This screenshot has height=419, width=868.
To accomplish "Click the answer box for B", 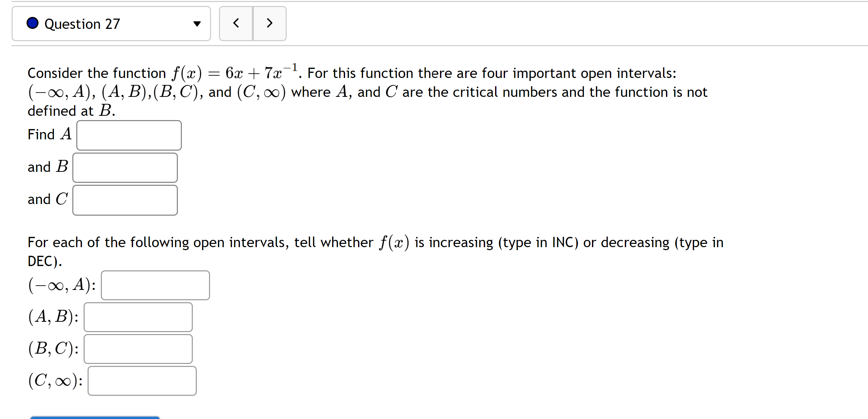I will (125, 168).
